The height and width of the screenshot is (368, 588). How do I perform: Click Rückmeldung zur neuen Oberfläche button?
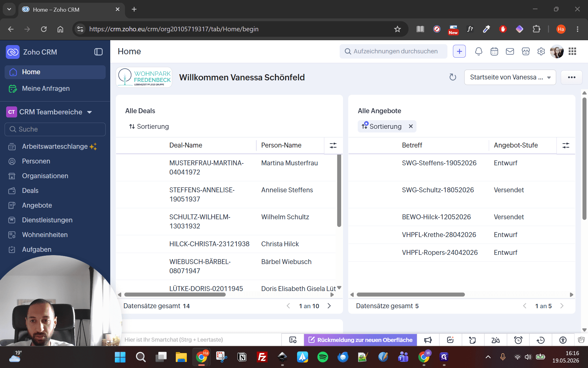[360, 340]
